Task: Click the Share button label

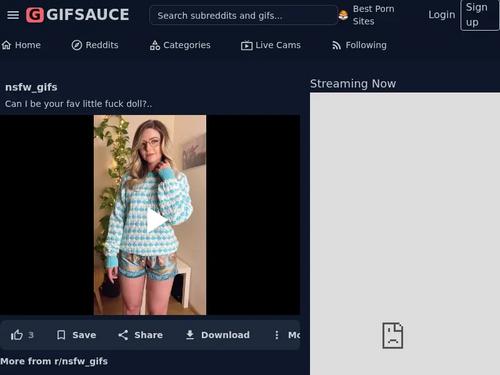Action: point(149,335)
